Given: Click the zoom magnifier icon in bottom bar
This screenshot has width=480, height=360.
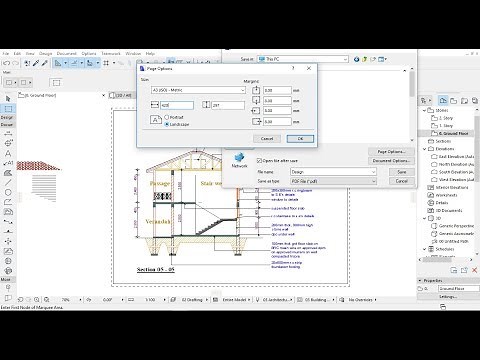Looking at the screenshot, I should click(x=37, y=300).
